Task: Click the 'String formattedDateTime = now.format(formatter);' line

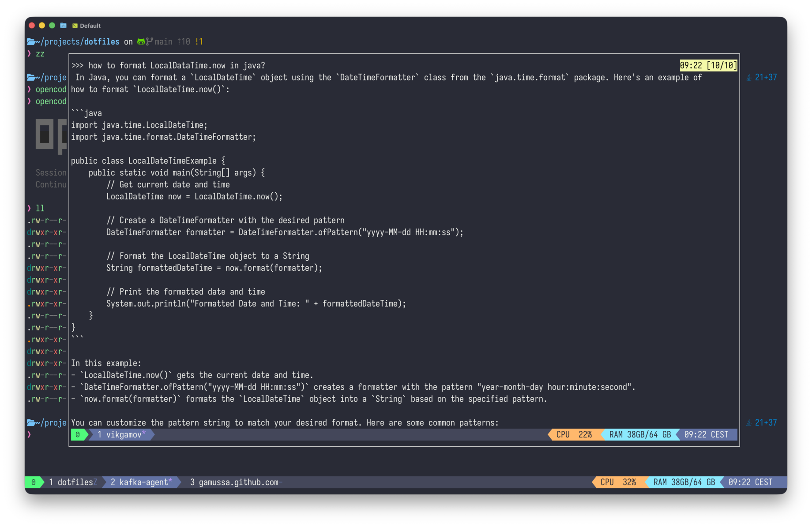Action: pos(214,268)
